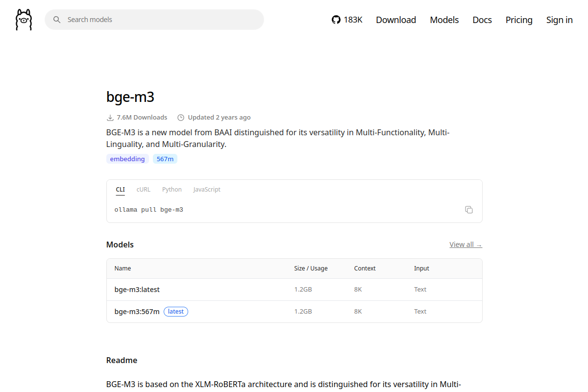Click the Input column header
Image resolution: width=588 pixels, height=392 pixels.
(421, 269)
